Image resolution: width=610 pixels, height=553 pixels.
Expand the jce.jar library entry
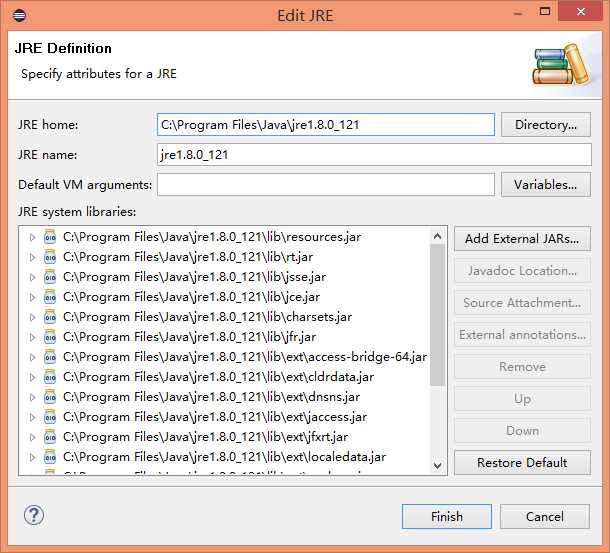point(32,297)
